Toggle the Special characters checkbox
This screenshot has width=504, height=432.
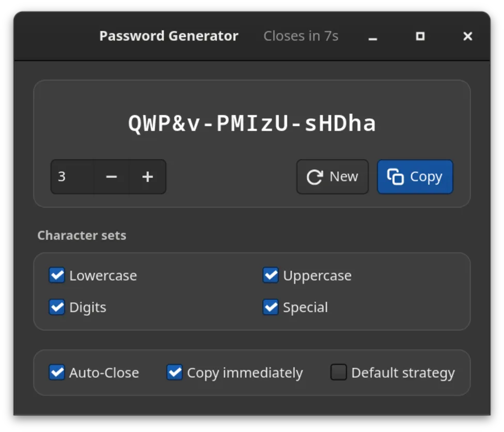click(271, 307)
